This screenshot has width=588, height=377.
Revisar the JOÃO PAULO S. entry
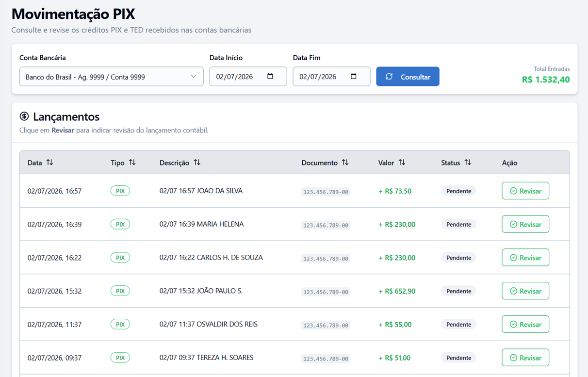(525, 291)
